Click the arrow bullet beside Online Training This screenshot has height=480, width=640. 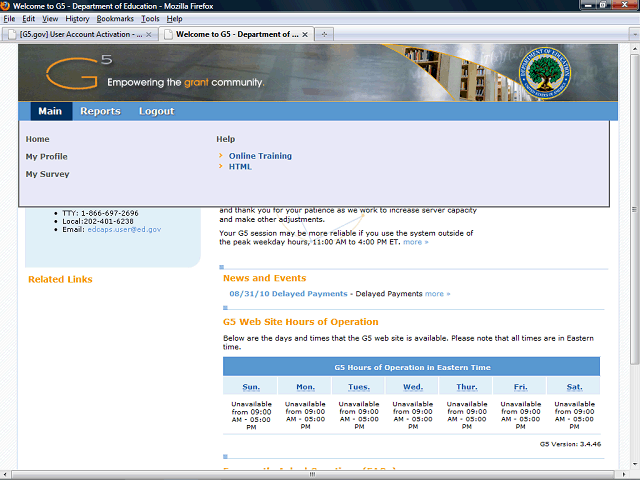pos(220,156)
